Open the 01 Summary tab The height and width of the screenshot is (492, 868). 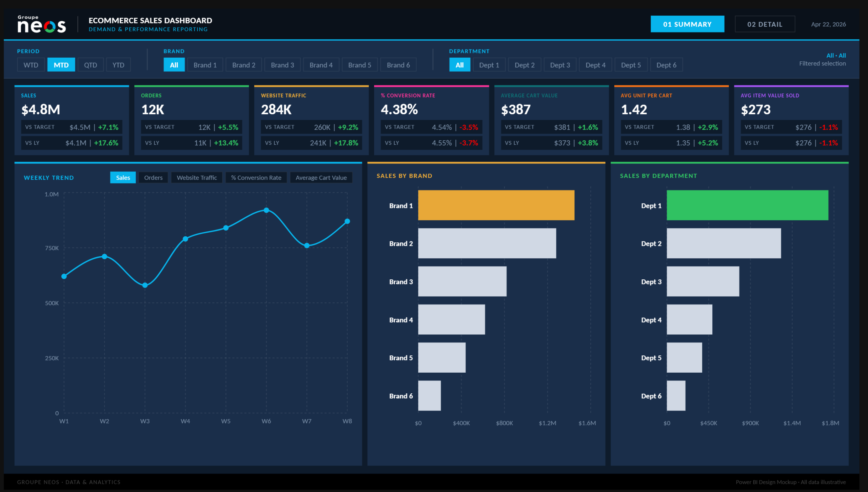687,24
